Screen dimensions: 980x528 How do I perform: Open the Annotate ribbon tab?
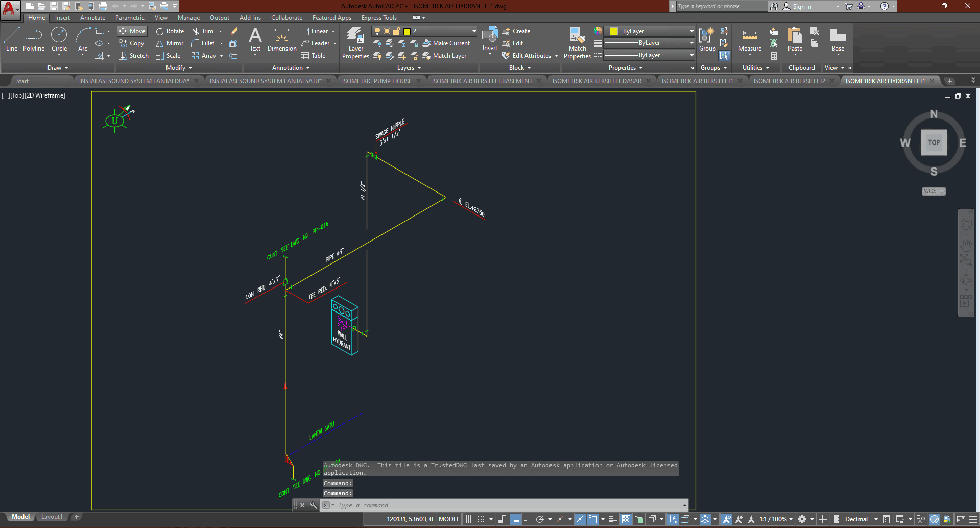(x=92, y=18)
